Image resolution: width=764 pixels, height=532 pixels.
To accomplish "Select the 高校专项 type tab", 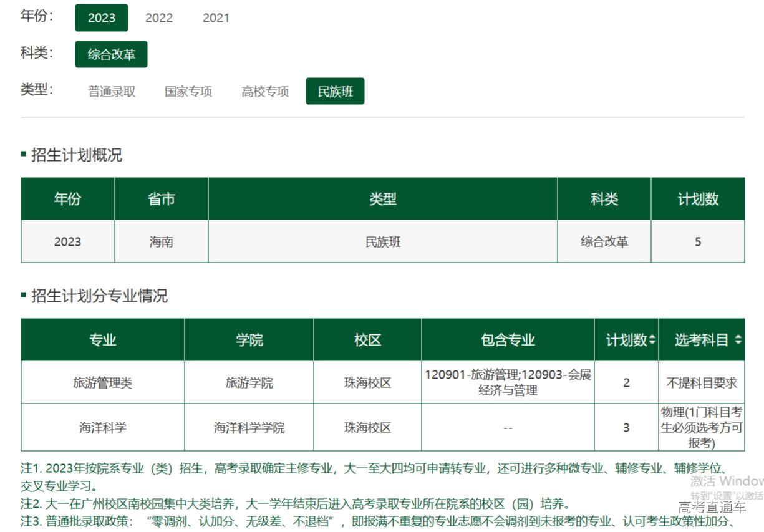I will tap(265, 92).
